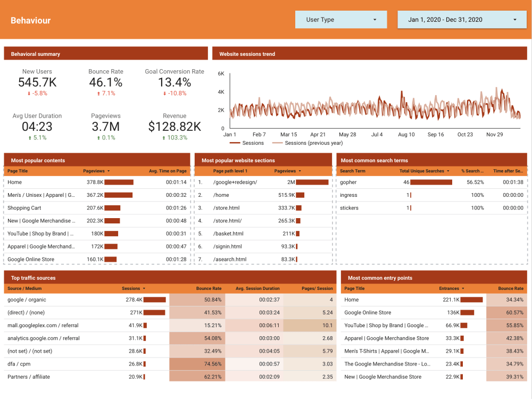Sort traffic sources by Sessions arrow
The height and width of the screenshot is (399, 532).
tap(144, 288)
